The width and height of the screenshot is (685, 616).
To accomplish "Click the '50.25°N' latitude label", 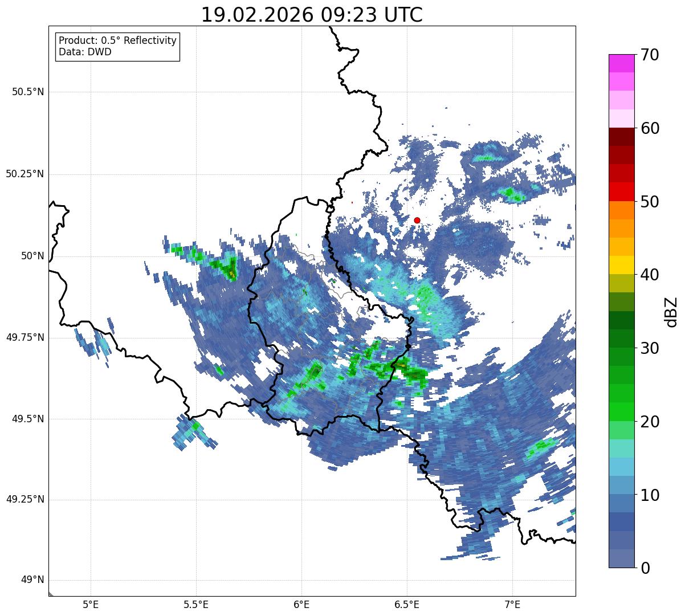I will tap(25, 174).
